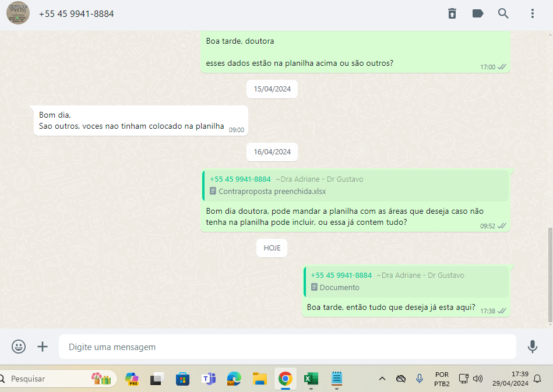The image size is (553, 392).
Task: Select message 'esses dados estão na planilha acima'
Action: coord(355,52)
